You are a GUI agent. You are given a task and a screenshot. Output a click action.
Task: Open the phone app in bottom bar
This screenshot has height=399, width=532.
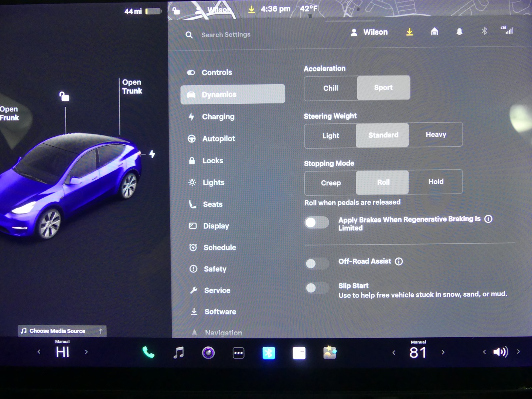(x=148, y=353)
